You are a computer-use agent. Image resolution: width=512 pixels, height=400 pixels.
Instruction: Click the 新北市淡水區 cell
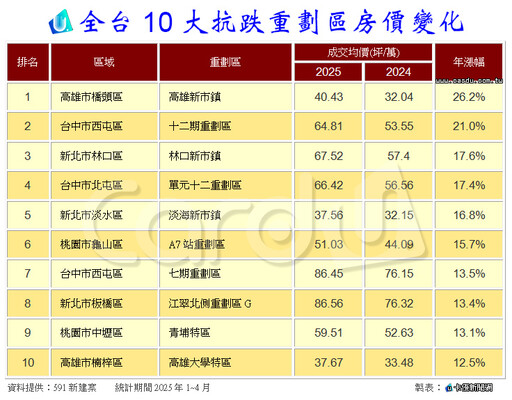[104, 215]
